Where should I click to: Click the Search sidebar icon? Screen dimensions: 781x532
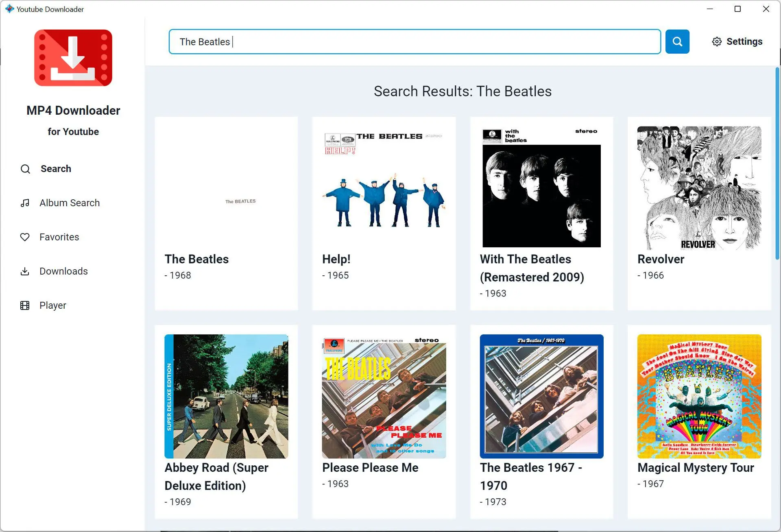click(26, 168)
